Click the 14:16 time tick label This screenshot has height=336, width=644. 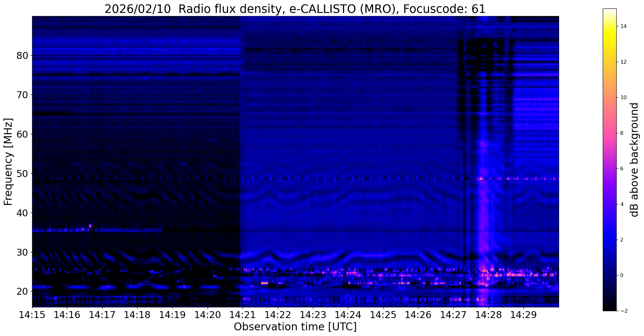click(67, 315)
